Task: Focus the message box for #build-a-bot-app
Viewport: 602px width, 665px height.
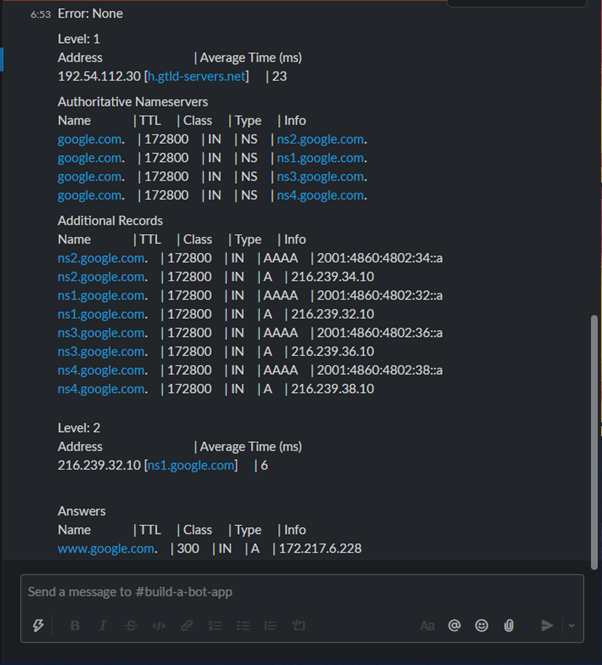Action: pos(302,592)
